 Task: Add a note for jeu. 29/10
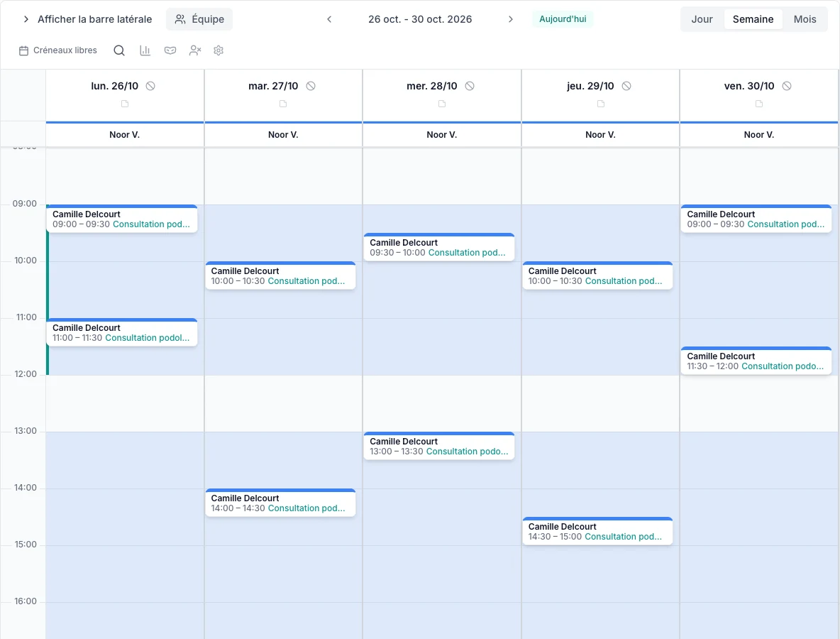[x=600, y=104]
